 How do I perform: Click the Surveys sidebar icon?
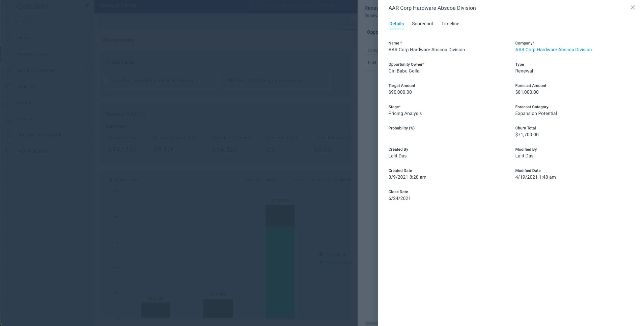(9, 119)
